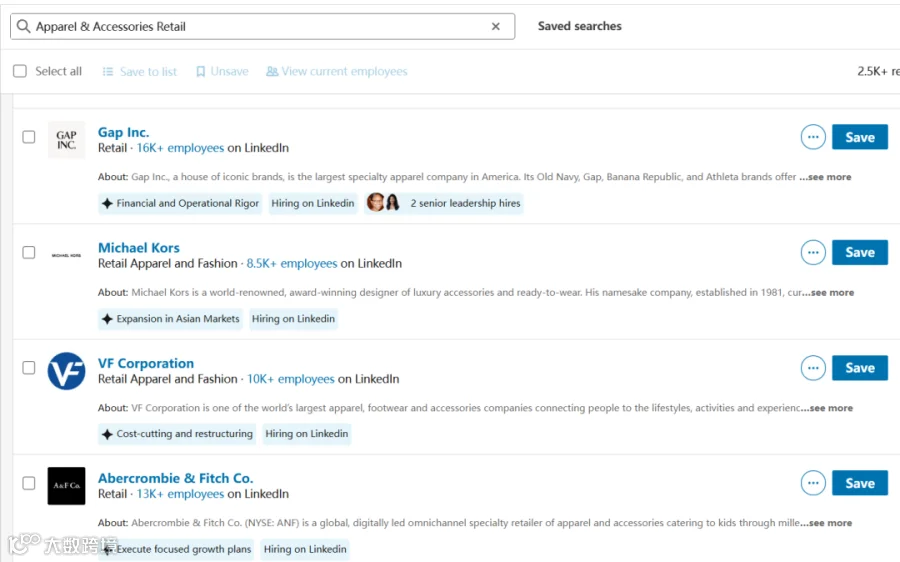
Task: Click Save to list
Action: pos(139,72)
